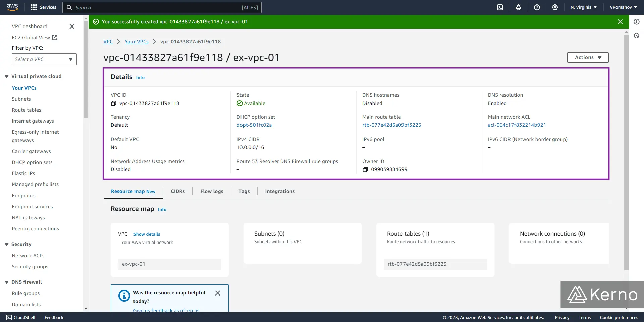Open EC2 Global View external link
The height and width of the screenshot is (322, 644).
35,38
